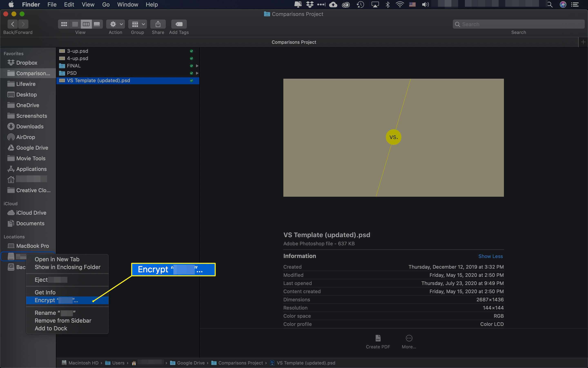
Task: Open the Group dropdown
Action: 138,24
